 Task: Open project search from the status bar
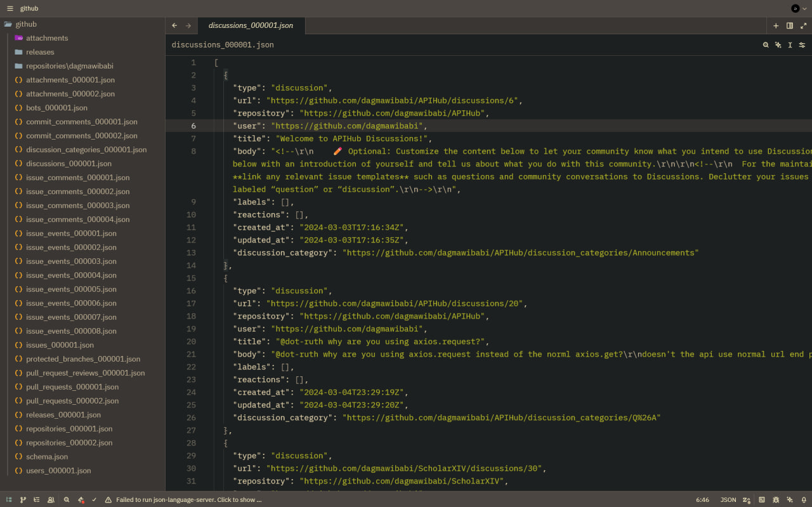click(67, 500)
